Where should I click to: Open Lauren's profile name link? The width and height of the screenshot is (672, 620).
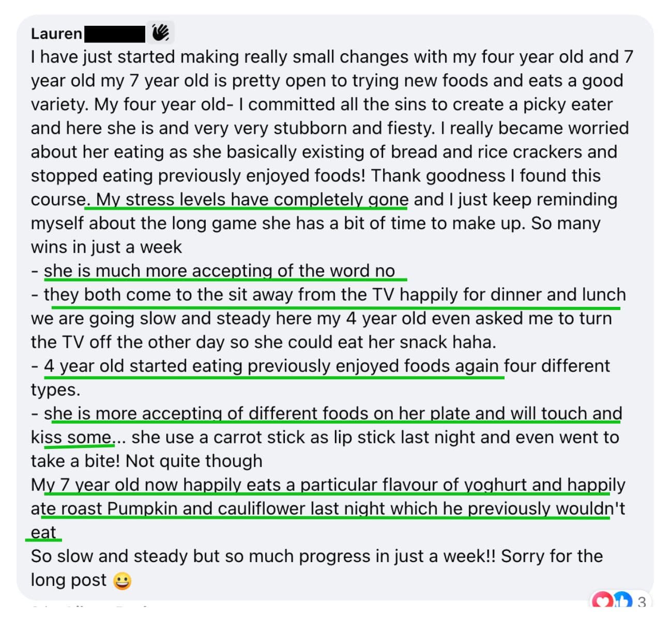click(56, 34)
